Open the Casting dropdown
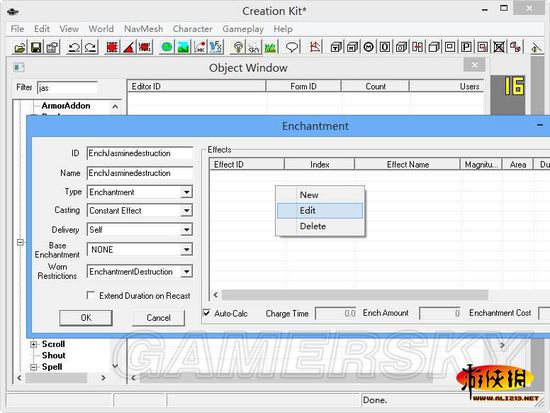This screenshot has height=413, width=550. coord(187,211)
